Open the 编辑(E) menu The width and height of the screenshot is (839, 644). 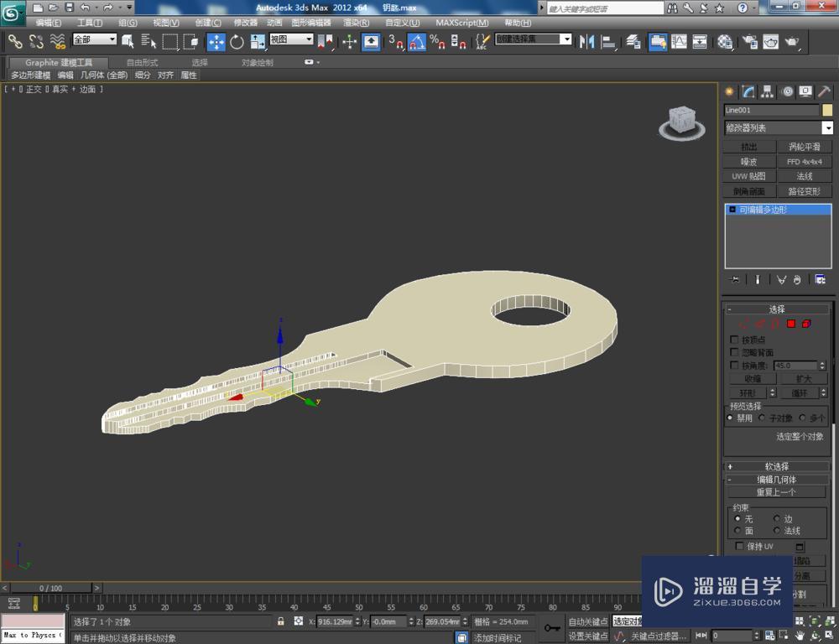(x=48, y=23)
